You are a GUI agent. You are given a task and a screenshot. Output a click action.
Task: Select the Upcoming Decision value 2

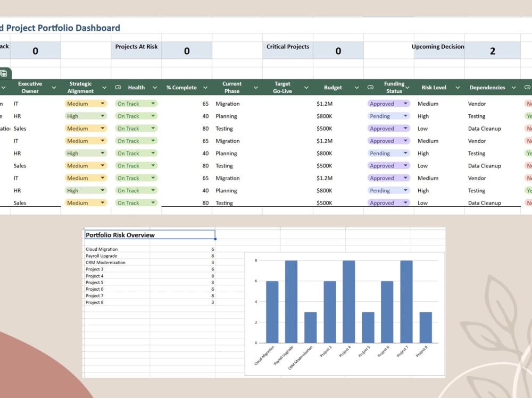(493, 51)
